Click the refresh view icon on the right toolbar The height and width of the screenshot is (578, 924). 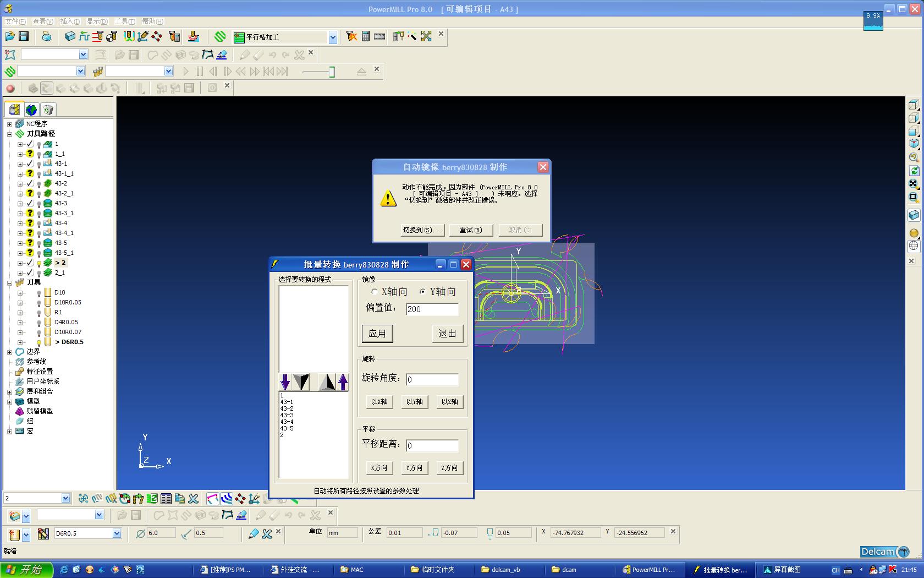(x=914, y=171)
